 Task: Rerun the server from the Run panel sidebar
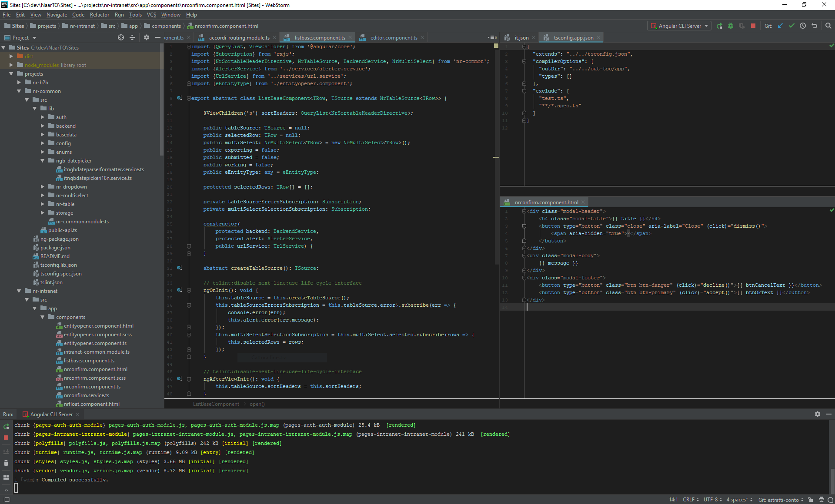pos(6,427)
